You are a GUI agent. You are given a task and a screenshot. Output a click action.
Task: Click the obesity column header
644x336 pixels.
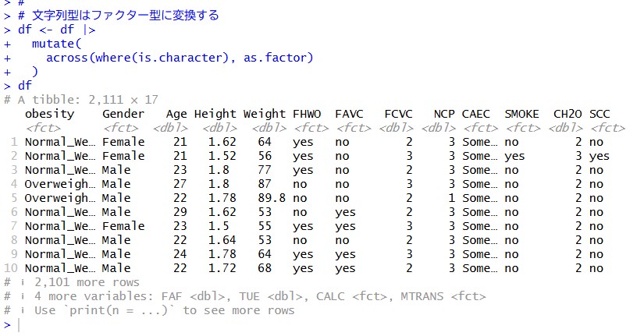(50, 114)
